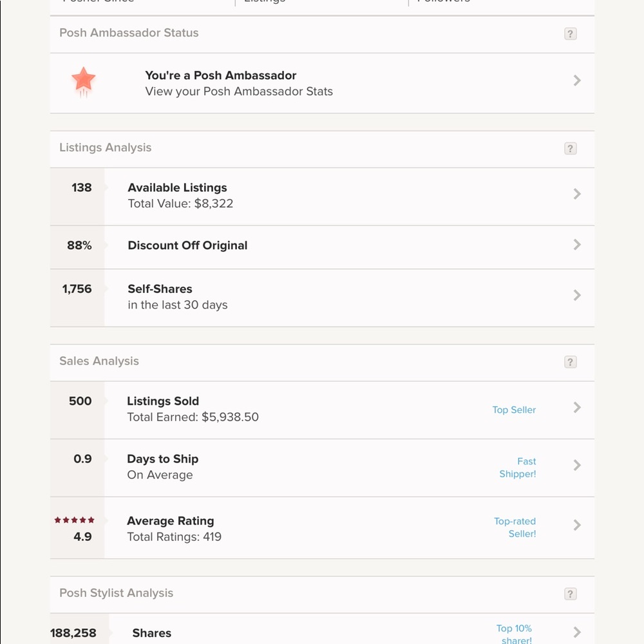Open View your Posh Ambassador Stats
Viewport: 644px width, 644px height.
[239, 91]
